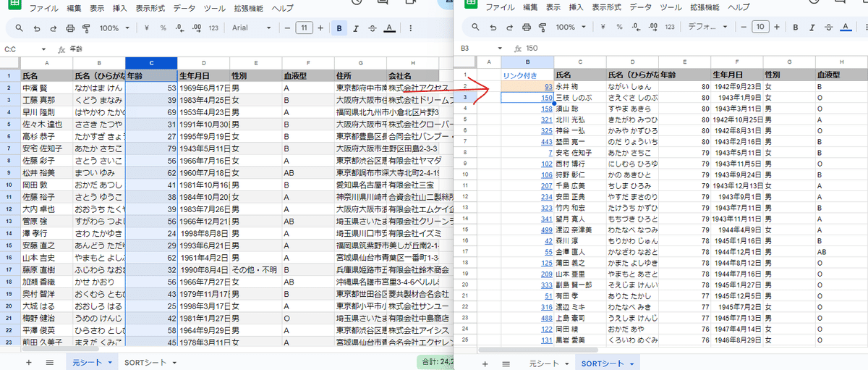Click the search icon in right window toolbar
This screenshot has height=370, width=868.
tap(475, 27)
